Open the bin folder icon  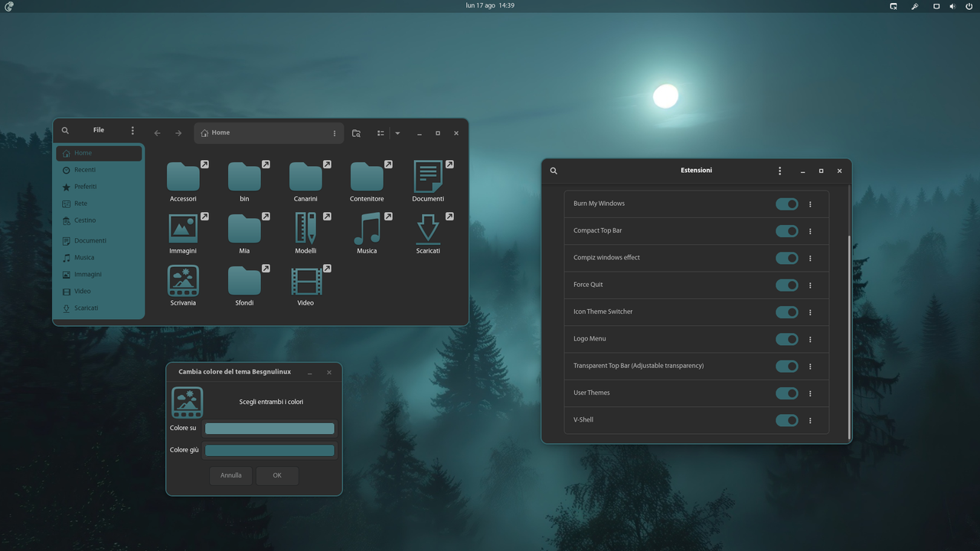click(x=244, y=177)
